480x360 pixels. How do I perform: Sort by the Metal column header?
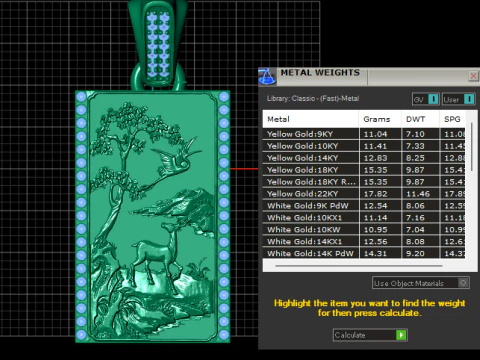coord(311,119)
